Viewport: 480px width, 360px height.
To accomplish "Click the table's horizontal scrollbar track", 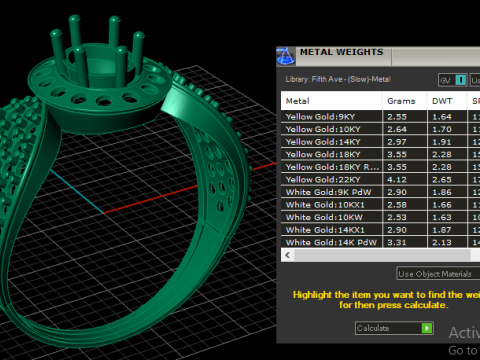I will [x=382, y=255].
